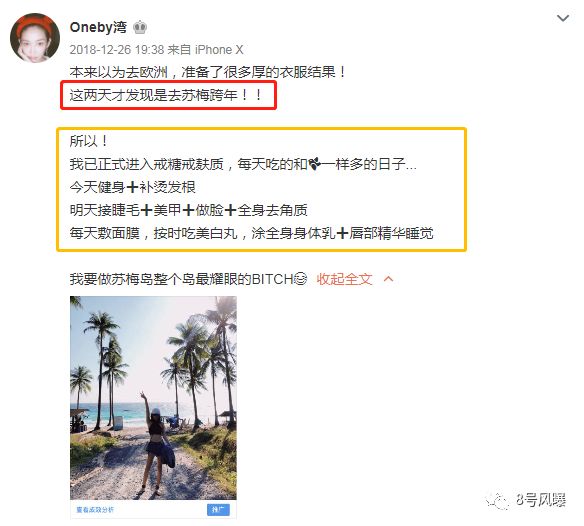The width and height of the screenshot is (584, 526).
Task: Click the plus sign in 今天健身 line
Action: (132, 187)
